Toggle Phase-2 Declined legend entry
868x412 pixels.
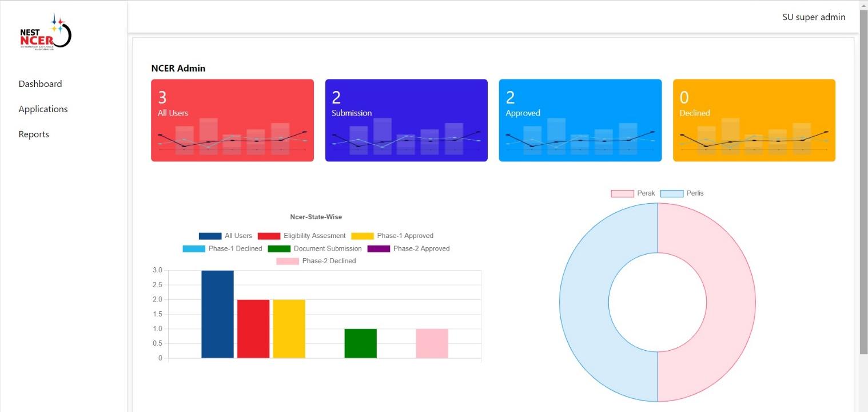[316, 261]
